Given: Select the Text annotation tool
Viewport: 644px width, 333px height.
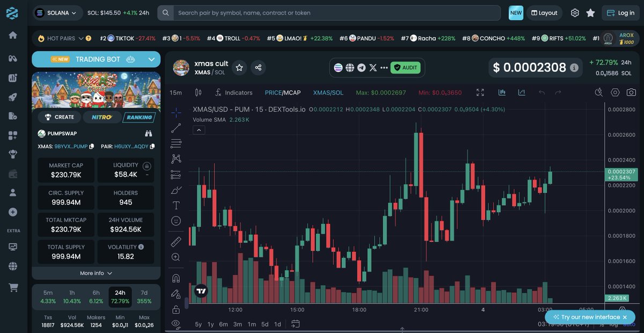Looking at the screenshot, I should coord(176,205).
